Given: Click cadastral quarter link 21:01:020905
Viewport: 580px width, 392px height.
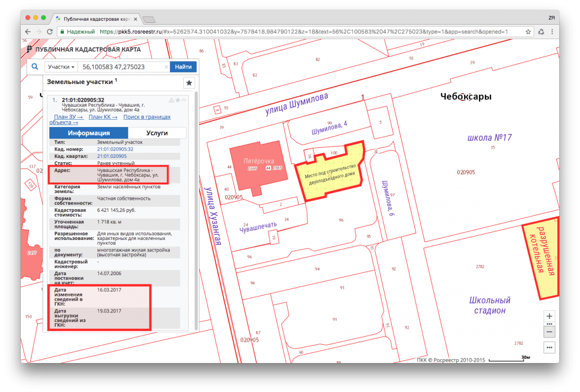Looking at the screenshot, I should (112, 156).
